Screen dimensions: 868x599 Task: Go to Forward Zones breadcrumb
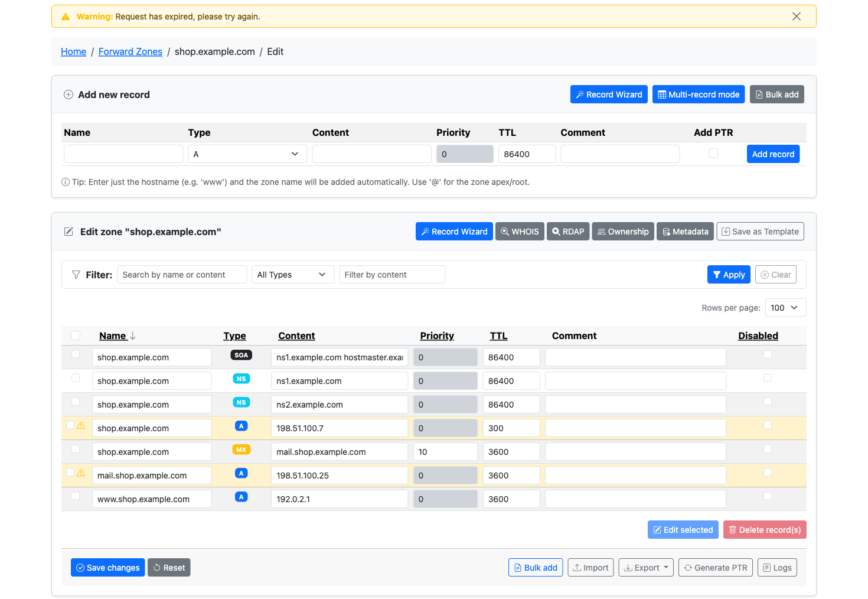click(x=130, y=51)
